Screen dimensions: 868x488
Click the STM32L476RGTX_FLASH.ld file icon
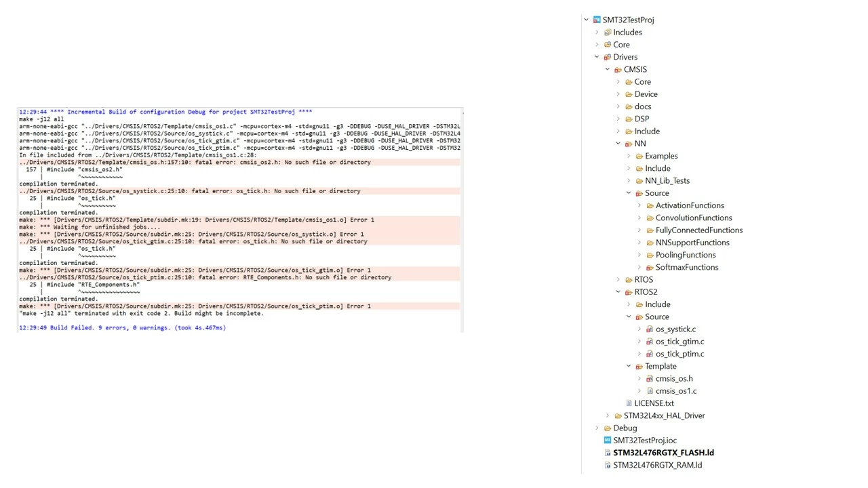[608, 453]
